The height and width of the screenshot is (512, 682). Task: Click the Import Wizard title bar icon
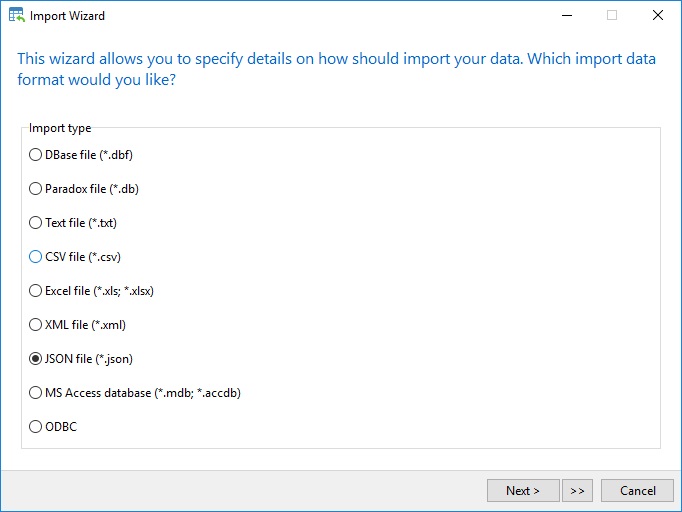(x=17, y=15)
